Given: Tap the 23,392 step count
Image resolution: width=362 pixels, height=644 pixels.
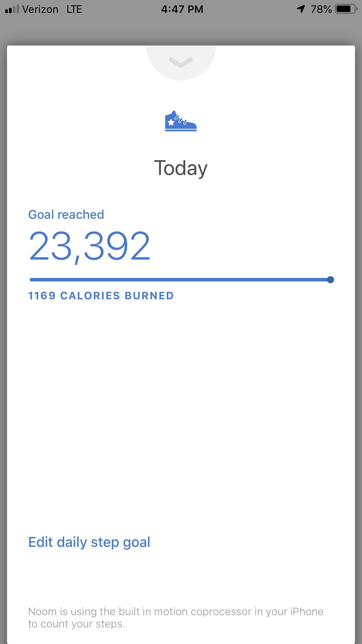Looking at the screenshot, I should pos(89,246).
